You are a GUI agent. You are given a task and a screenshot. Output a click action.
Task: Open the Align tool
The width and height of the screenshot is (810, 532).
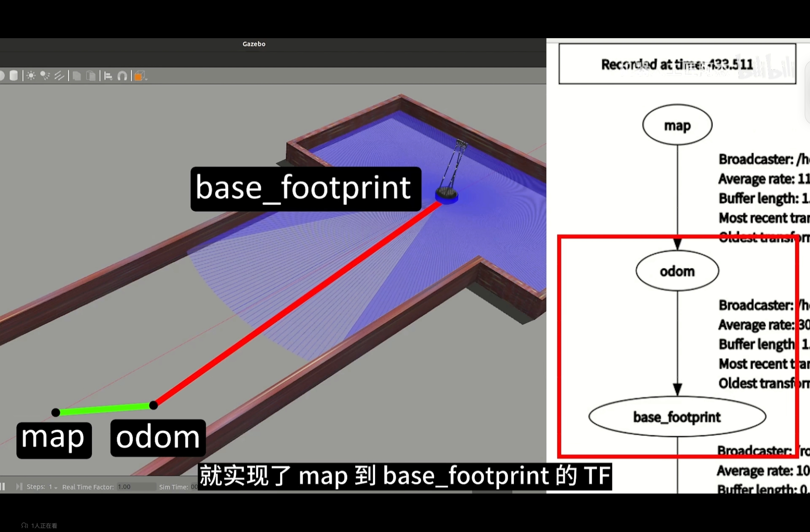108,76
